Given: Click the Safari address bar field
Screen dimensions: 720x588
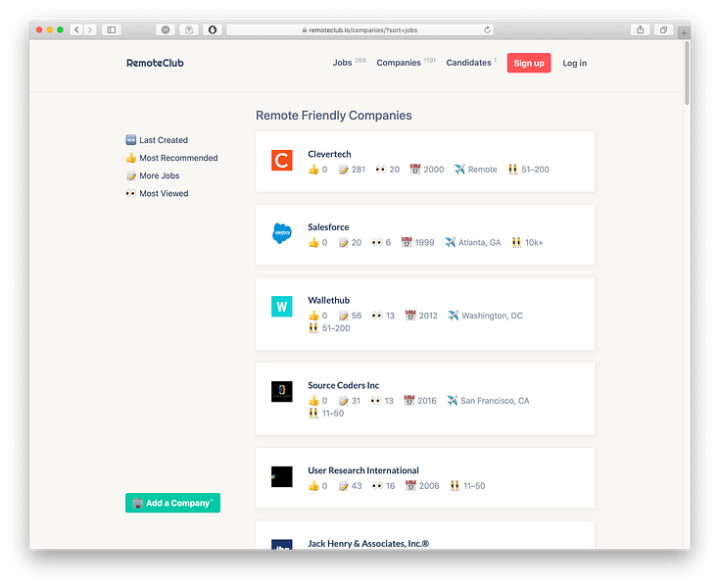Looking at the screenshot, I should [360, 29].
